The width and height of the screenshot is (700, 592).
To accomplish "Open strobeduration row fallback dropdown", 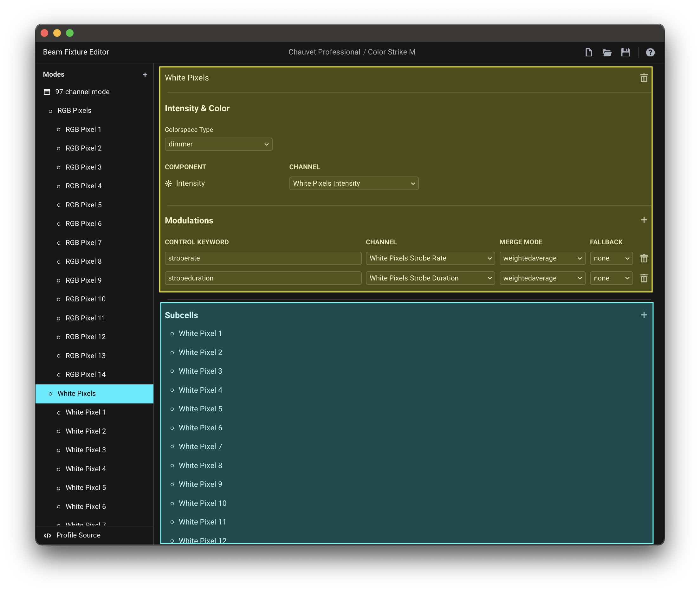I will [611, 278].
